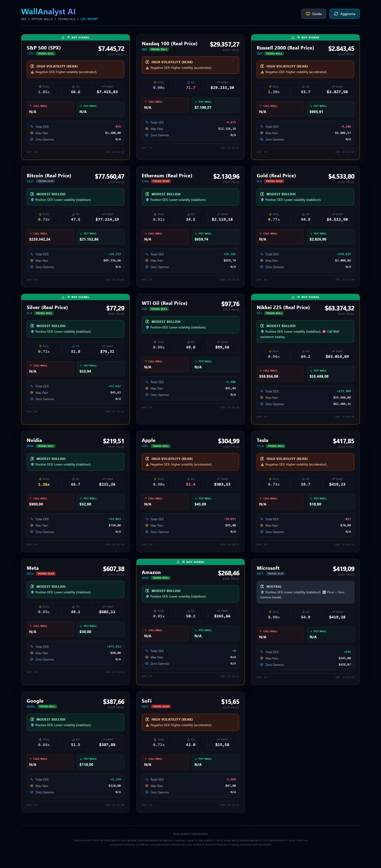The image size is (381, 868).
Task: Open the Guida help button
Action: pos(313,14)
